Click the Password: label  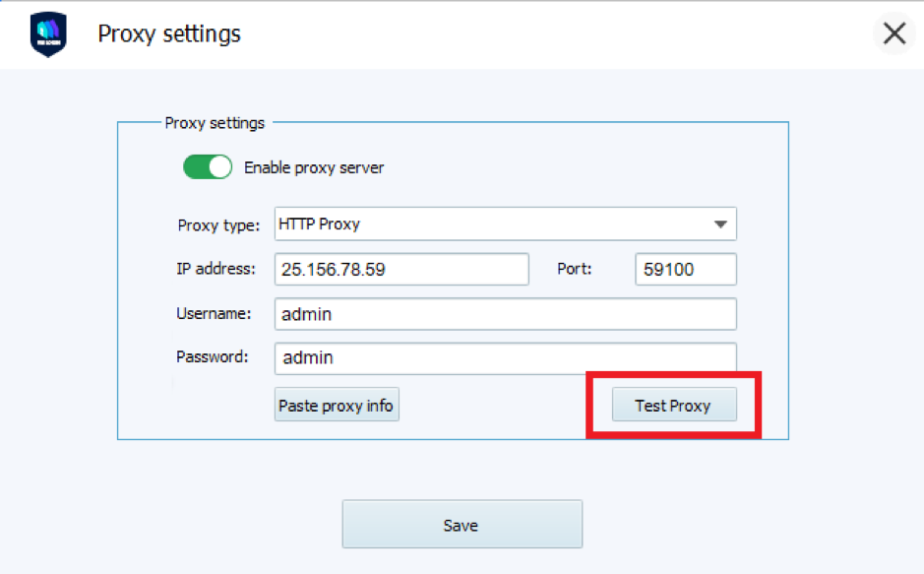[213, 357]
